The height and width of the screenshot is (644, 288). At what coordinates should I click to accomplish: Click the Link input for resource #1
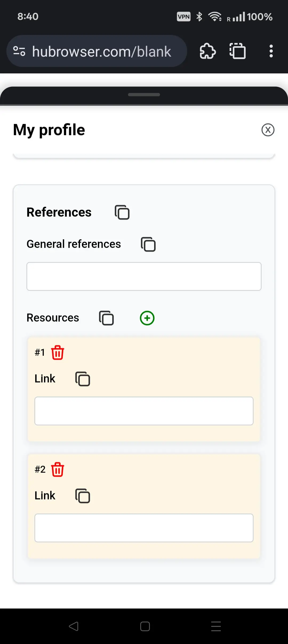pos(144,411)
